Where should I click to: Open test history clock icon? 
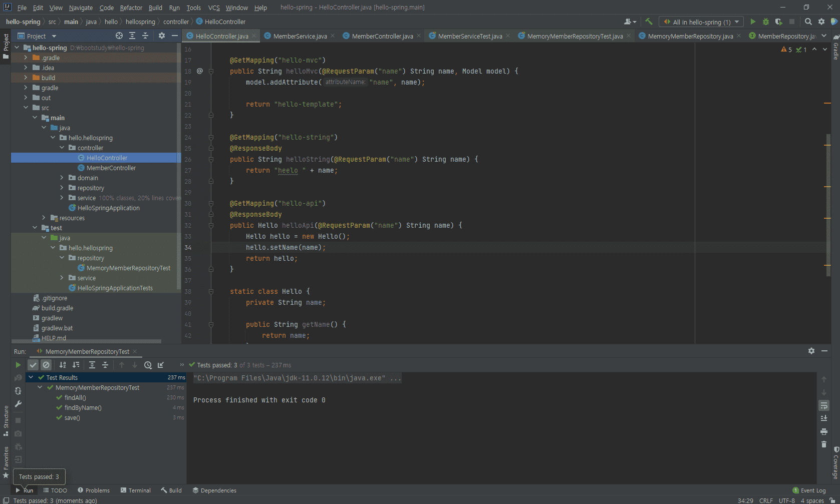pyautogui.click(x=148, y=365)
